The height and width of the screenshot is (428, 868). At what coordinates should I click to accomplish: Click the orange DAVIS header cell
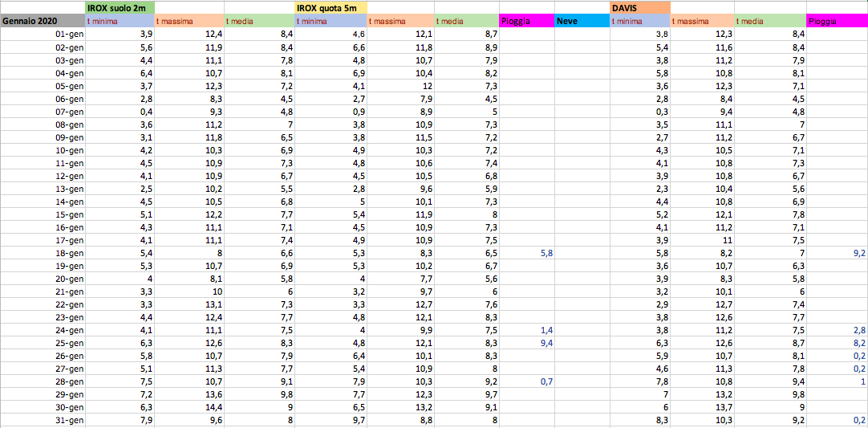[x=639, y=8]
